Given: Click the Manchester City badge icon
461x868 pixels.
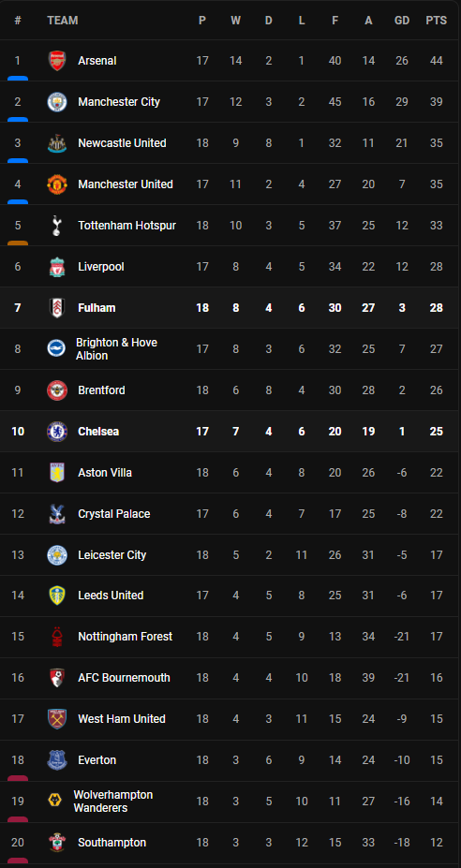Looking at the screenshot, I should tap(57, 102).
